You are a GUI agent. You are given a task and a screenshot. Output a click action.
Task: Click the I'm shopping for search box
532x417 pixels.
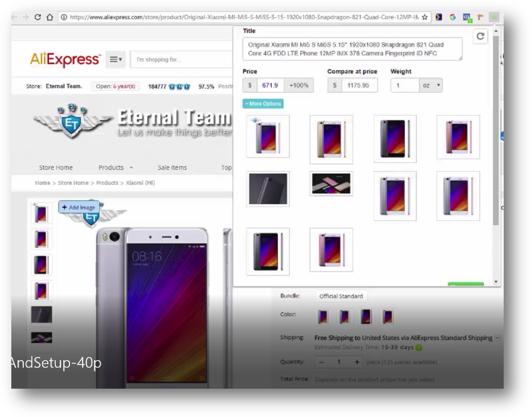pos(181,59)
